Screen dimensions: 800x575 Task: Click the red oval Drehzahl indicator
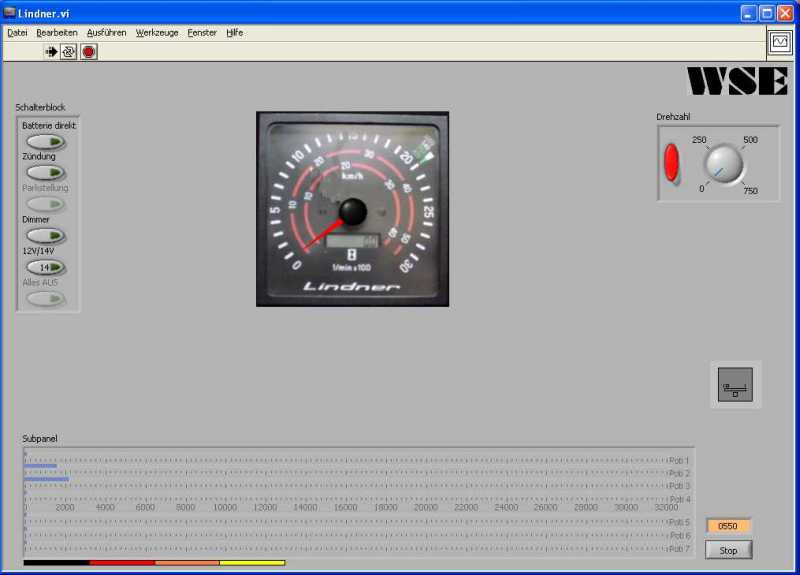[672, 163]
